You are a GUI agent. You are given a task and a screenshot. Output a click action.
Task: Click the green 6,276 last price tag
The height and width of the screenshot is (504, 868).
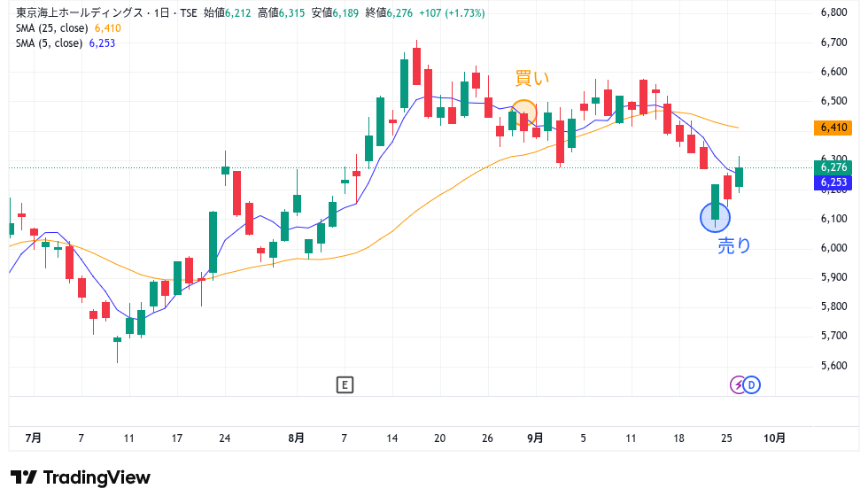[x=833, y=167]
